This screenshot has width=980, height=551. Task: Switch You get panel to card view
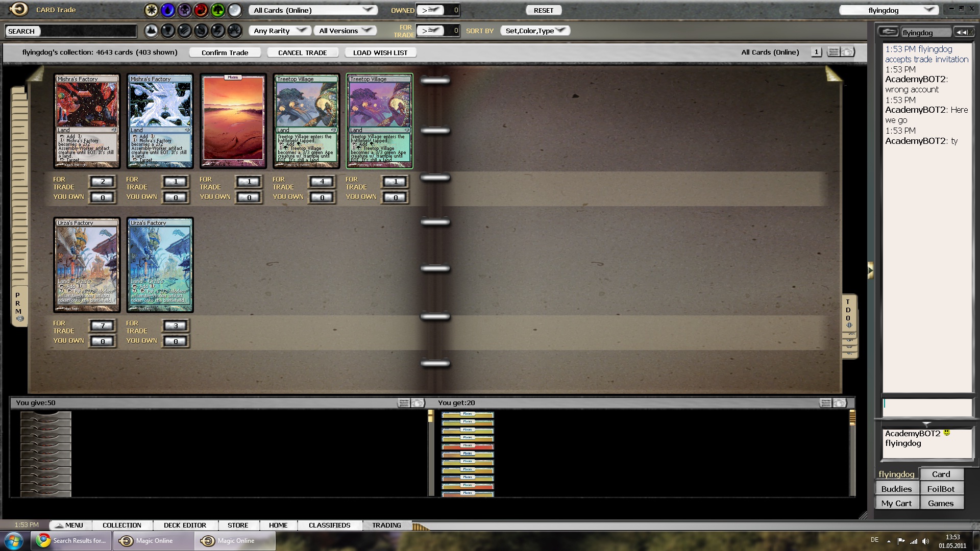pyautogui.click(x=840, y=403)
